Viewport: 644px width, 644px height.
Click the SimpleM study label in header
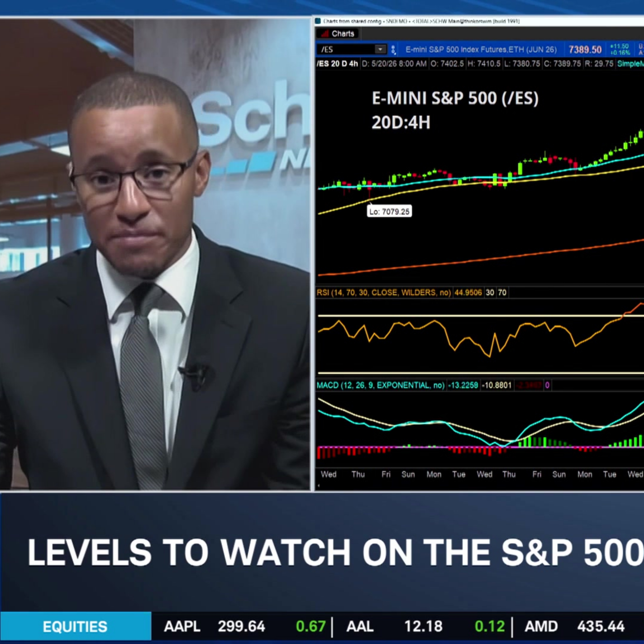click(630, 64)
